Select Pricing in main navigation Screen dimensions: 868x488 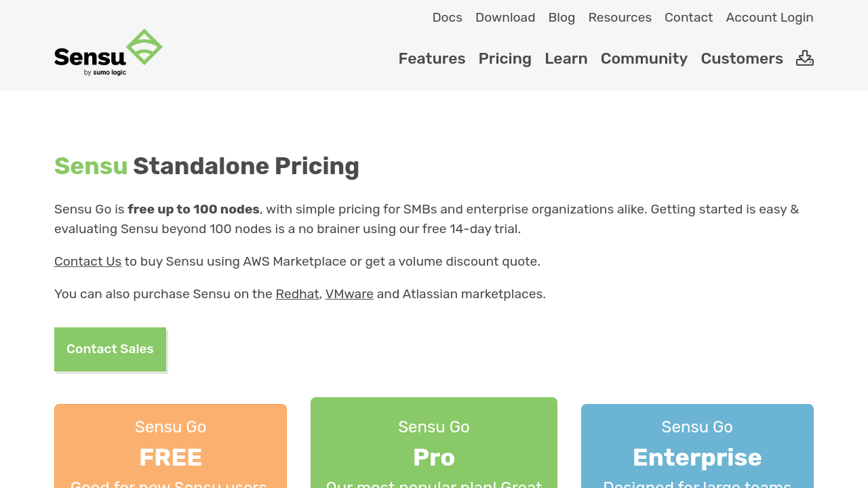tap(505, 59)
